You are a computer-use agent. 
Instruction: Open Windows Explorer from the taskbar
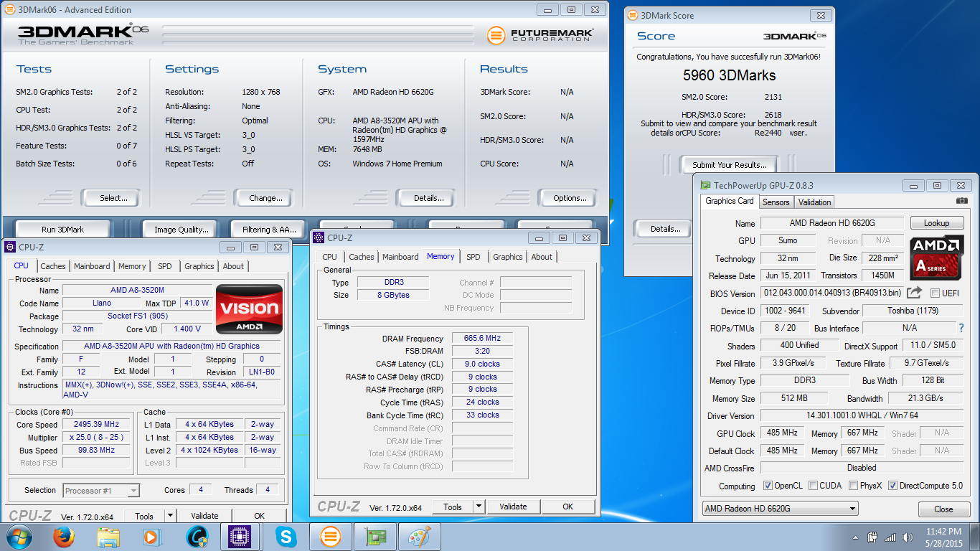(108, 537)
